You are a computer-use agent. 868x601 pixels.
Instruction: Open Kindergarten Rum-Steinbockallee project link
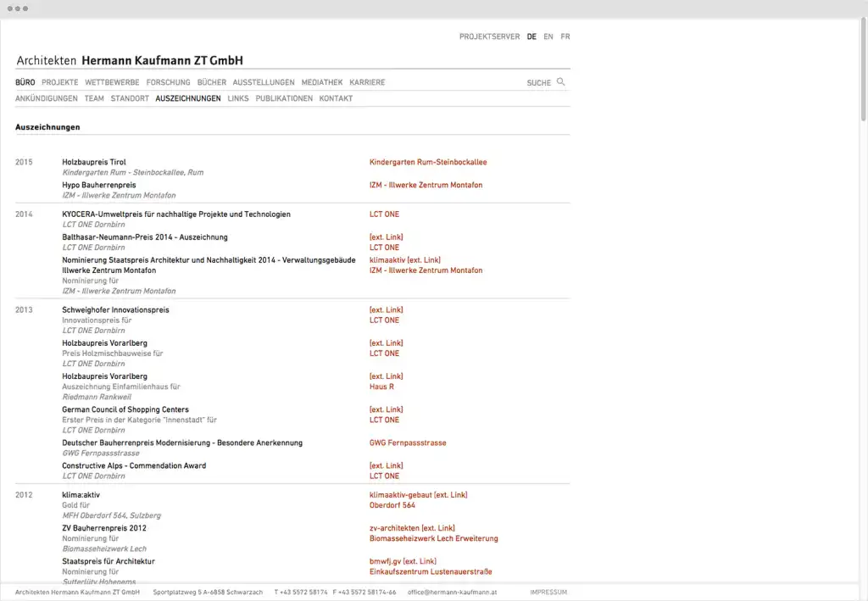(428, 162)
